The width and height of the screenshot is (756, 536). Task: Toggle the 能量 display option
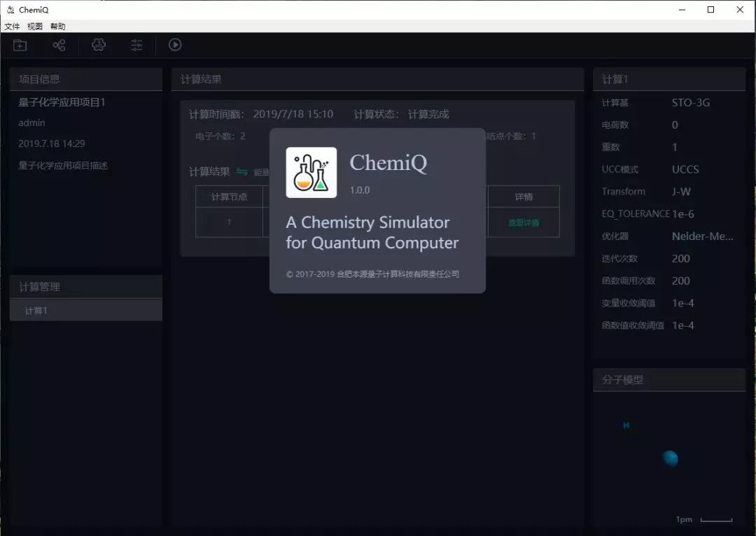point(262,170)
